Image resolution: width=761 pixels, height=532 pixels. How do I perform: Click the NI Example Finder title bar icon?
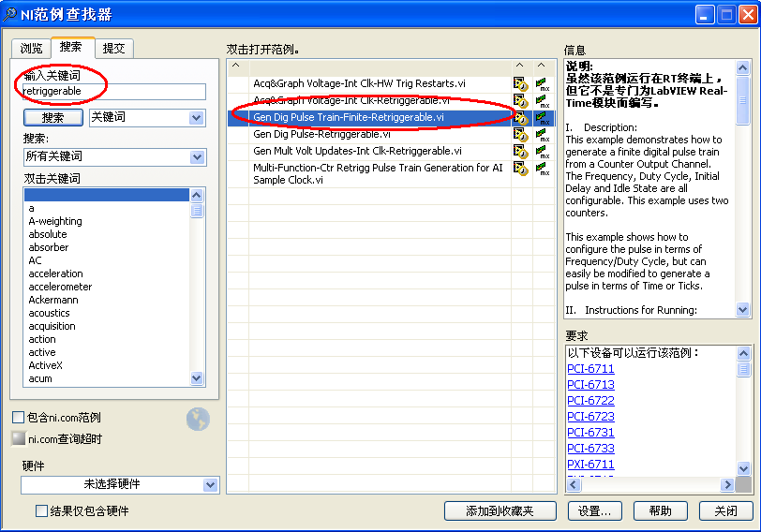click(x=9, y=14)
